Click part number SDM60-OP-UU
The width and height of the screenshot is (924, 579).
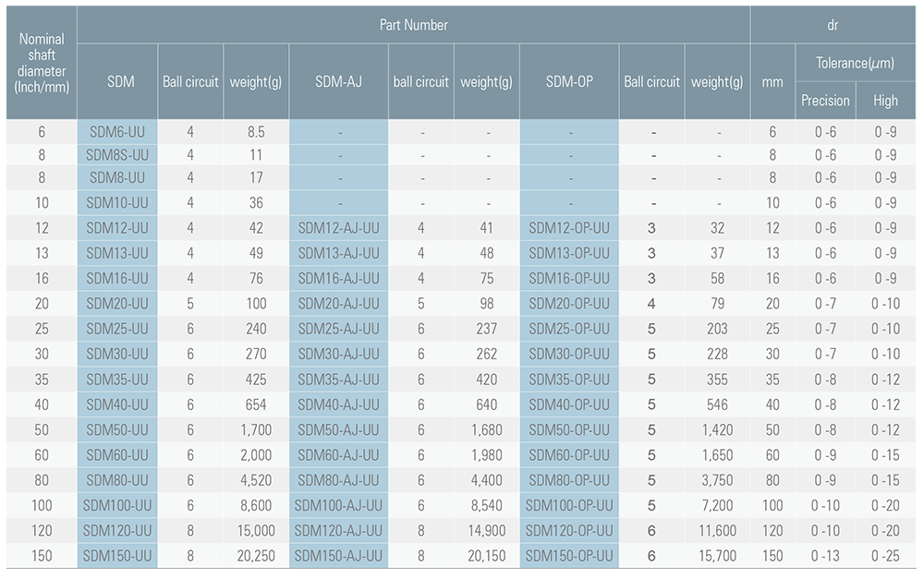[x=569, y=455]
